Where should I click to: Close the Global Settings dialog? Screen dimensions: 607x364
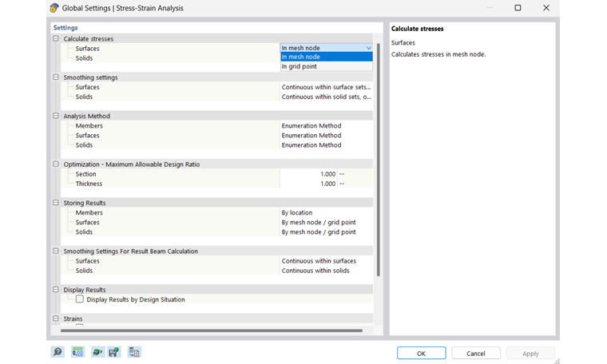click(x=546, y=8)
